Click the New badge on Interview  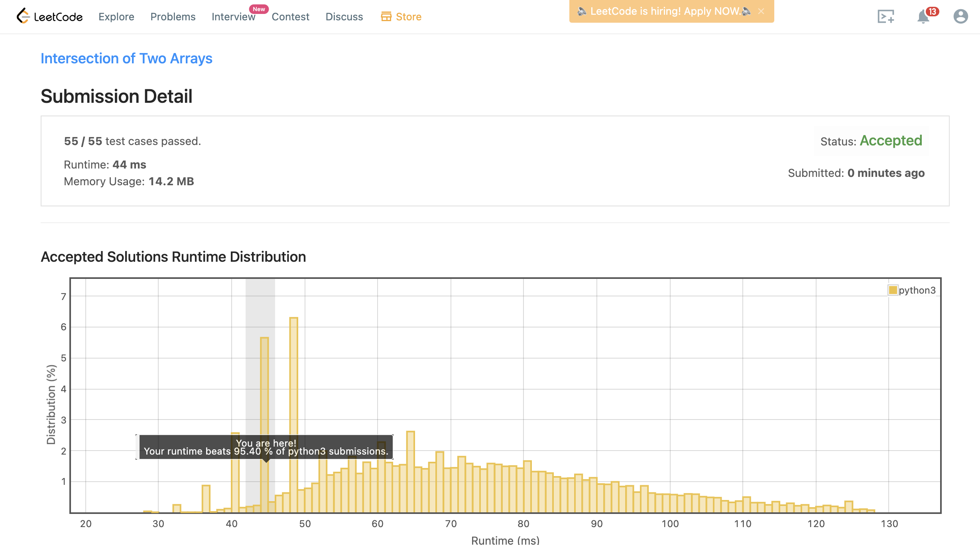pyautogui.click(x=259, y=9)
